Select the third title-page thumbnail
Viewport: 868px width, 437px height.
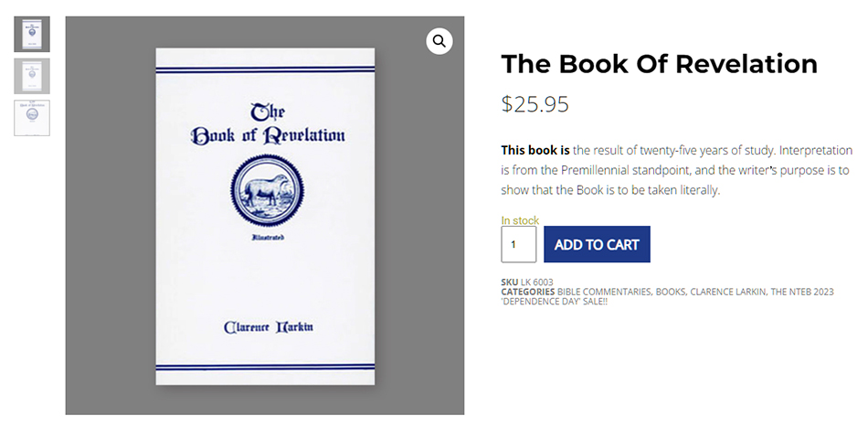[x=32, y=117]
